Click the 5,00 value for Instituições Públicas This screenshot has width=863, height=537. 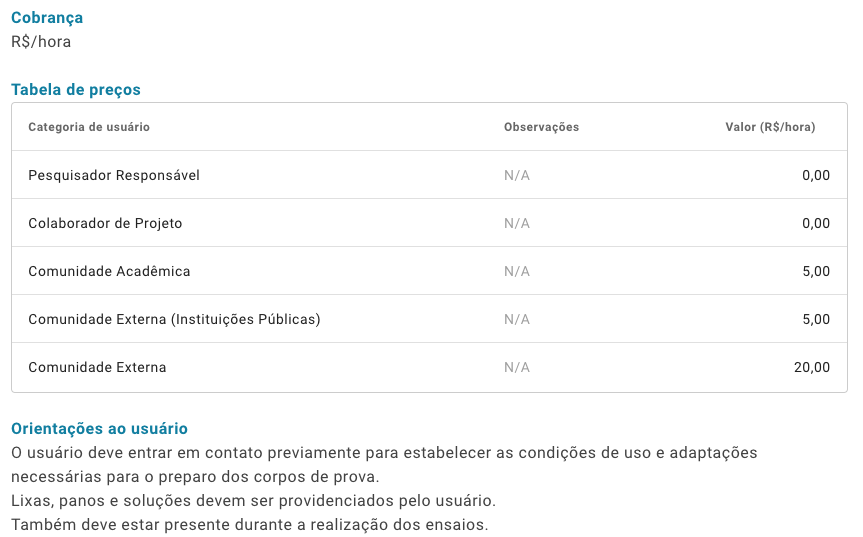coord(816,319)
